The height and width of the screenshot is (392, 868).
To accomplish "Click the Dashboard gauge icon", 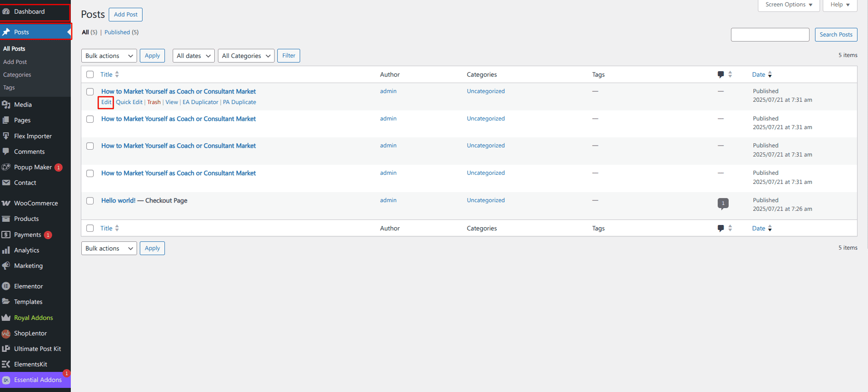I will (x=6, y=11).
